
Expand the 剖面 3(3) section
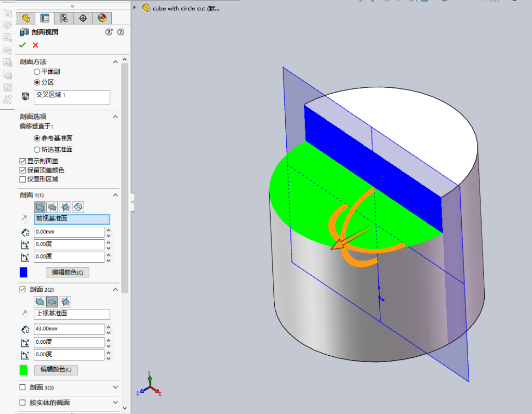(x=115, y=387)
